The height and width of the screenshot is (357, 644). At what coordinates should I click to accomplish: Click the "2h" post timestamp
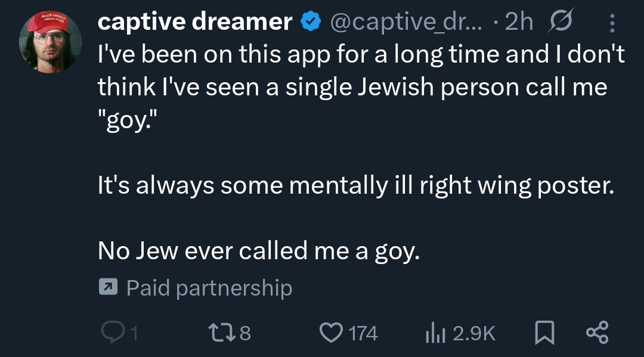[x=518, y=22]
